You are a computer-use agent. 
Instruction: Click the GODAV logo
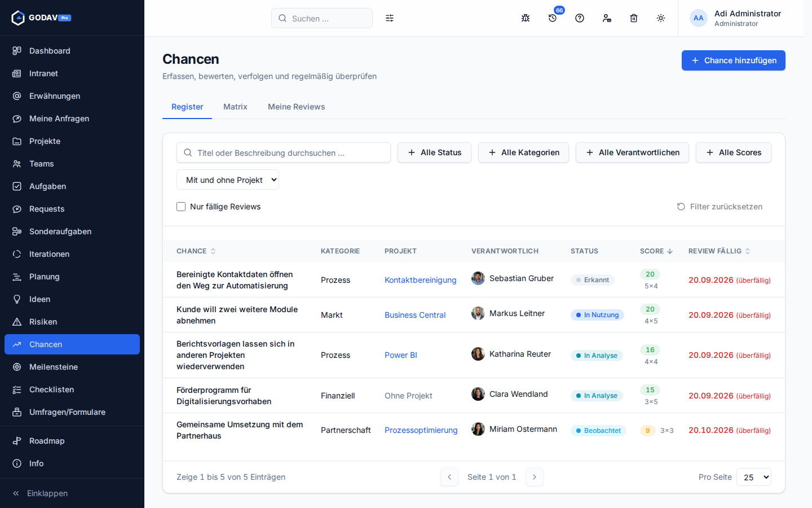click(41, 18)
